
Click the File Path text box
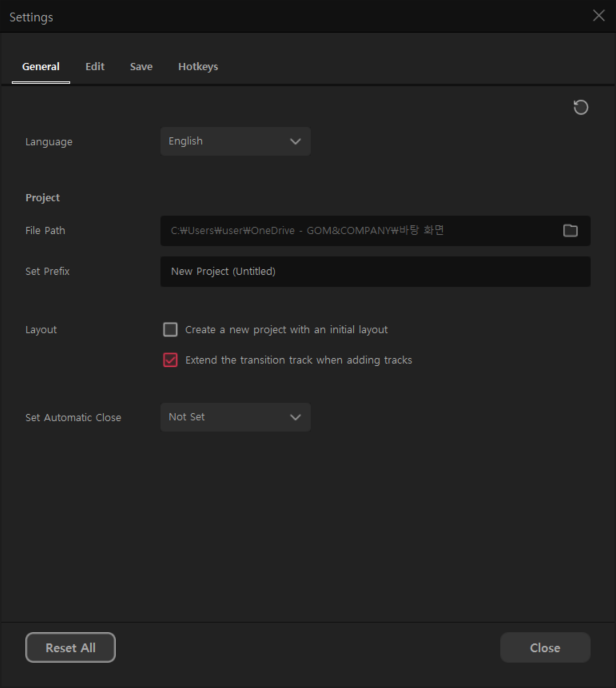360,230
